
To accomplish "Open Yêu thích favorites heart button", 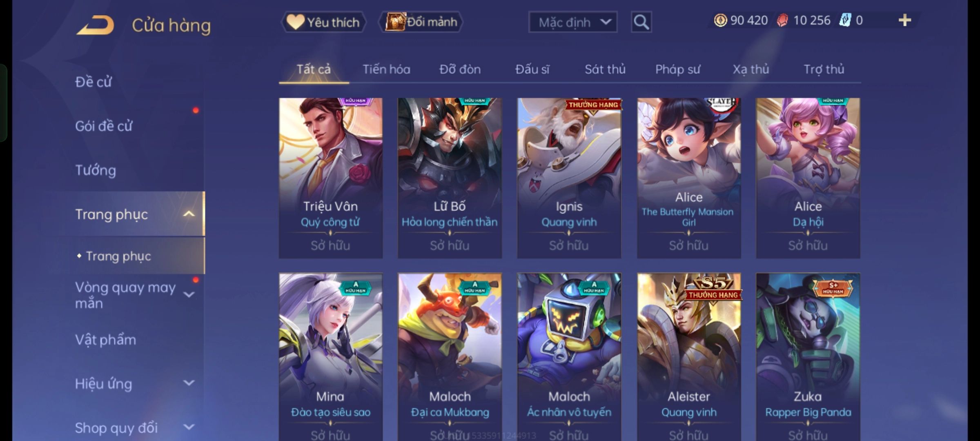I will tap(323, 22).
